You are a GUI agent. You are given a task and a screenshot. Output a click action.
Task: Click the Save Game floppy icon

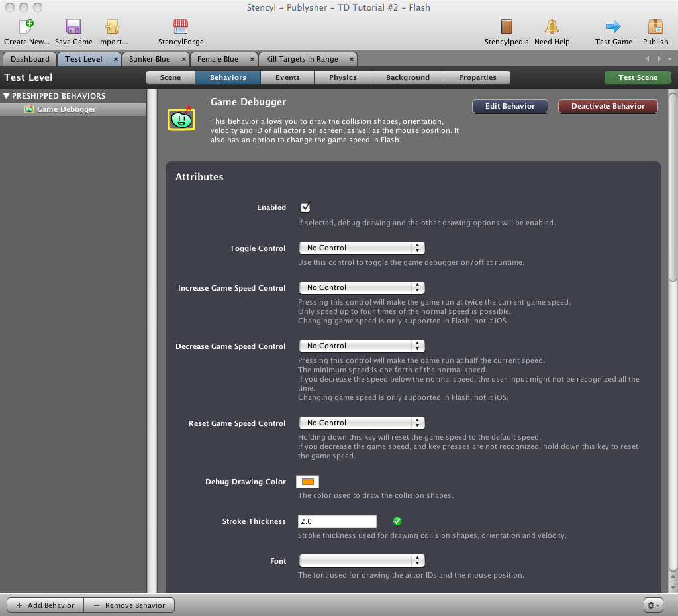pyautogui.click(x=73, y=26)
